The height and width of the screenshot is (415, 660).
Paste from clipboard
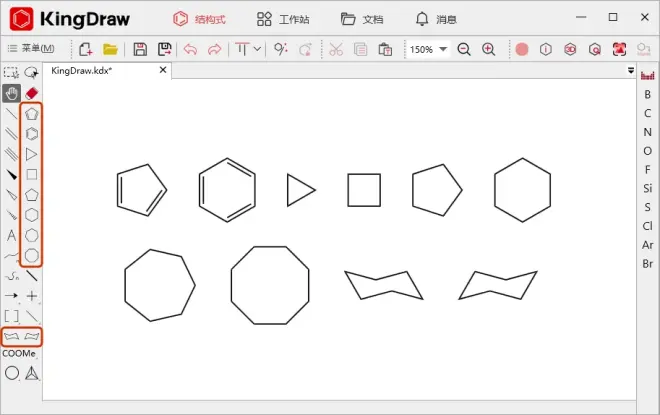click(385, 49)
